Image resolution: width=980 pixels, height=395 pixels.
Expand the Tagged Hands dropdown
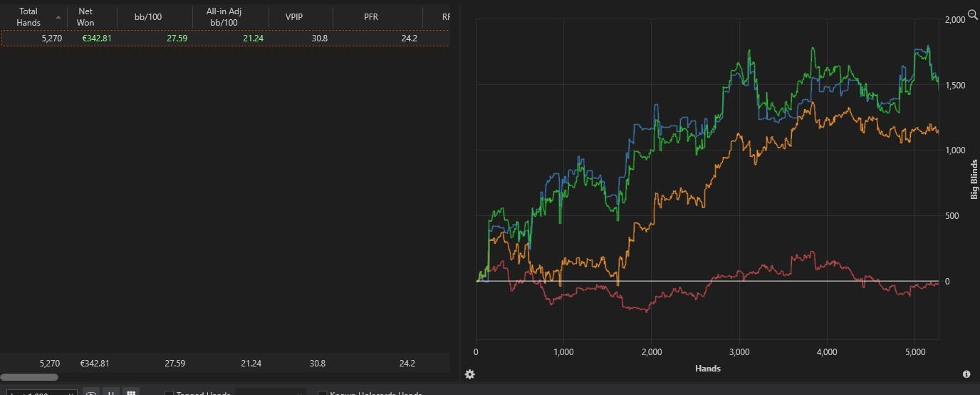tap(271, 393)
